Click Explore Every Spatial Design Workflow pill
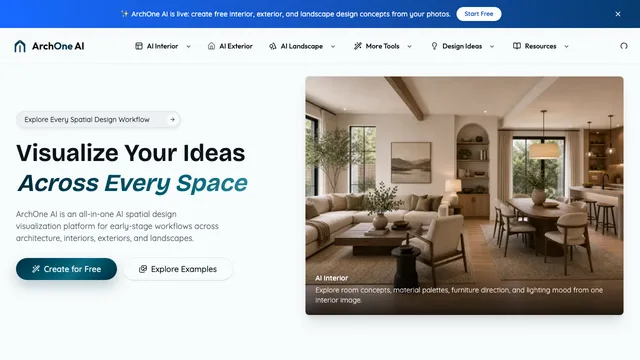The width and height of the screenshot is (640, 360). pos(98,120)
